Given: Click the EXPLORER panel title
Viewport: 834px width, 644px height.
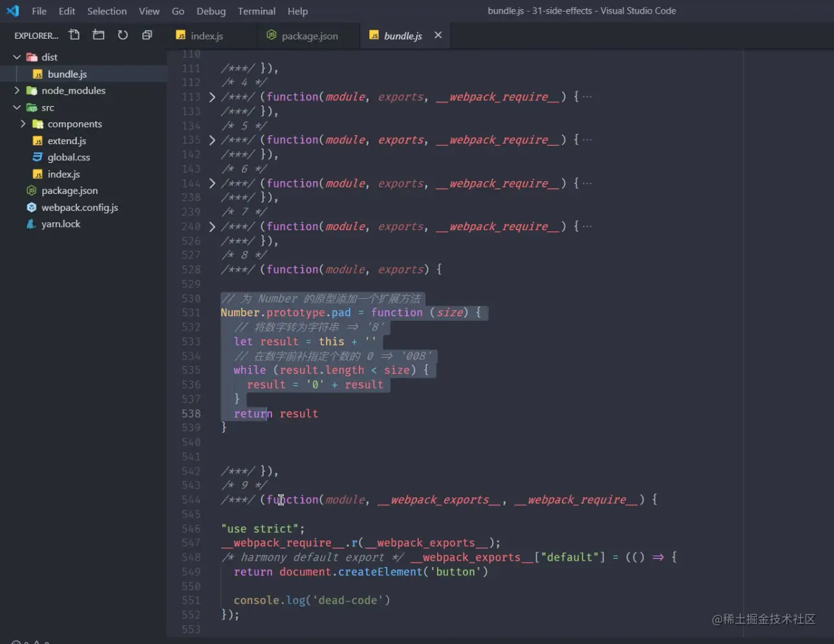Looking at the screenshot, I should point(36,36).
